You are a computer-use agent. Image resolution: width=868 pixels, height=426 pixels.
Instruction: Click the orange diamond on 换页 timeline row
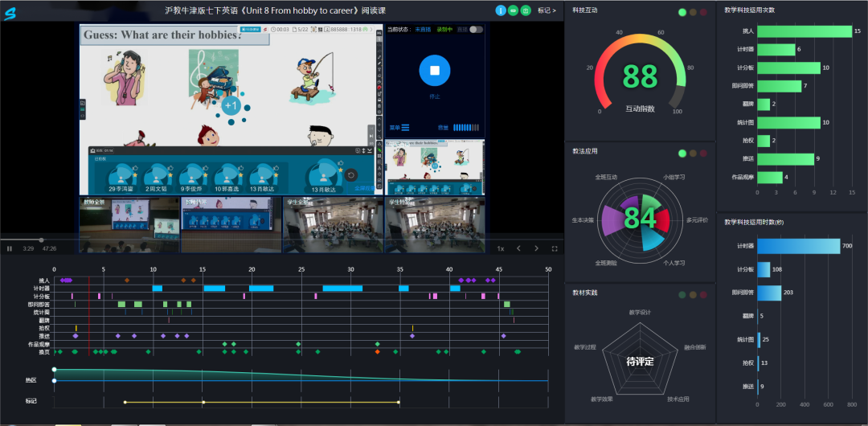[x=377, y=352]
